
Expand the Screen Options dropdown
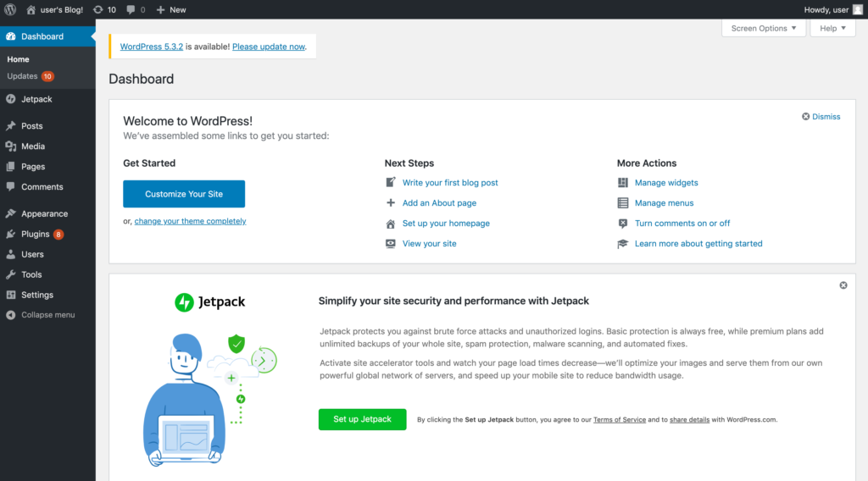(764, 28)
